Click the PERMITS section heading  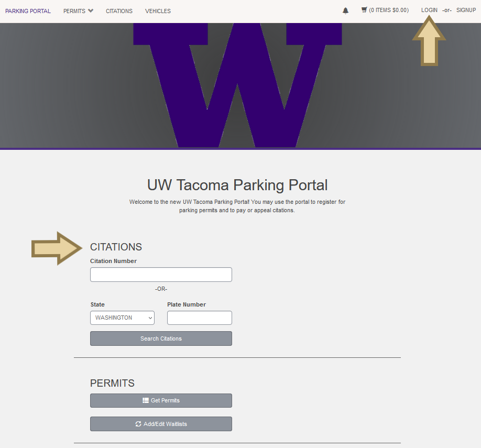(112, 383)
